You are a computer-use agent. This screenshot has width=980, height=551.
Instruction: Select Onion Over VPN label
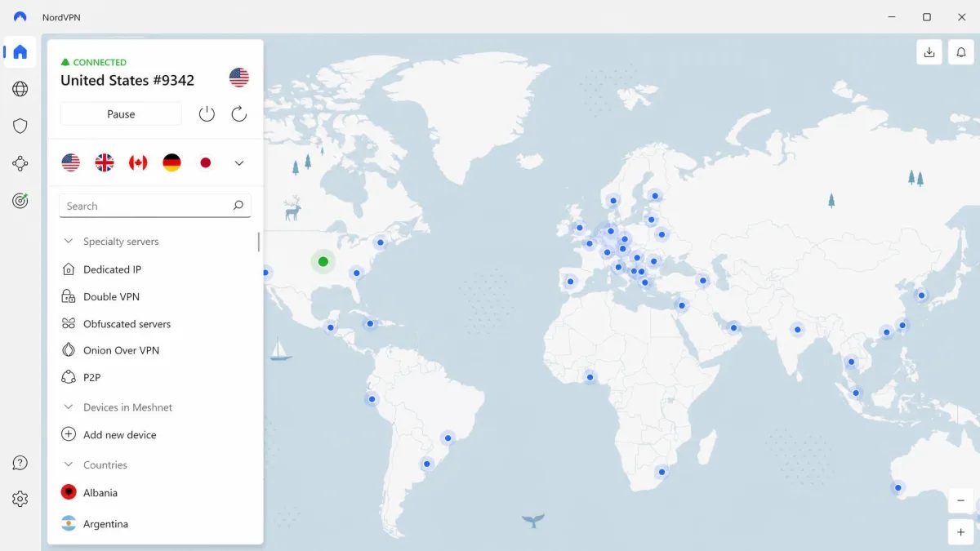[121, 350]
